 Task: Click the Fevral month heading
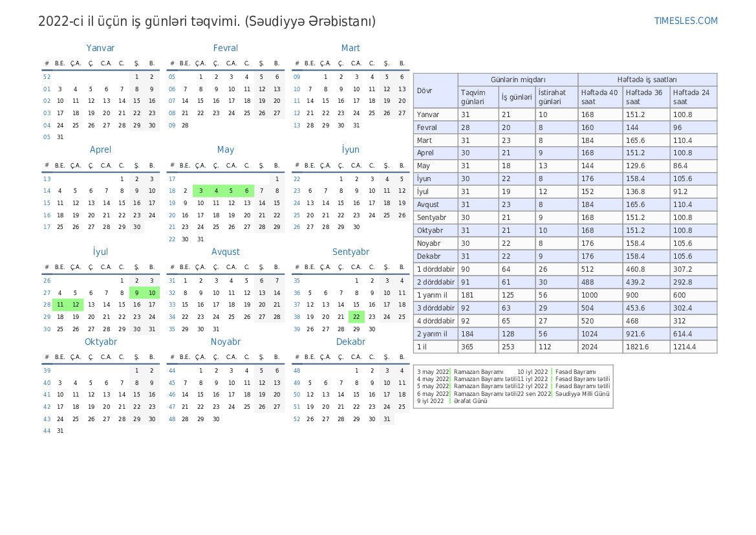coord(225,49)
